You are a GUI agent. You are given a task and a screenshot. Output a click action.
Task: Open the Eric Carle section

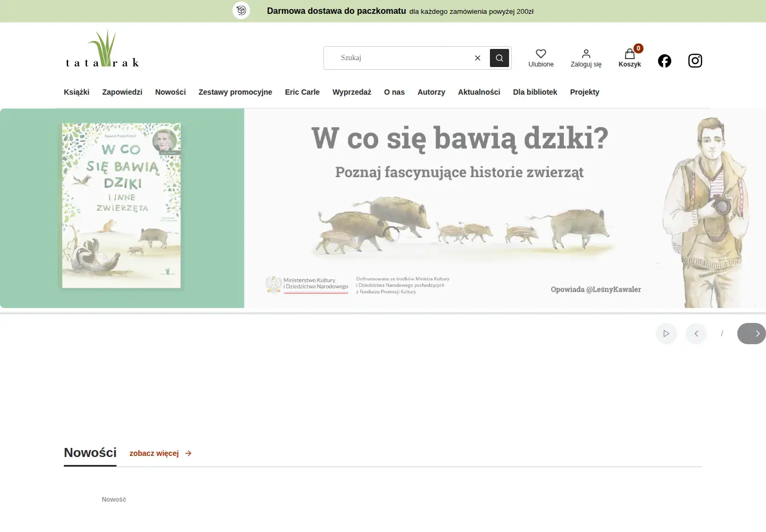(302, 92)
